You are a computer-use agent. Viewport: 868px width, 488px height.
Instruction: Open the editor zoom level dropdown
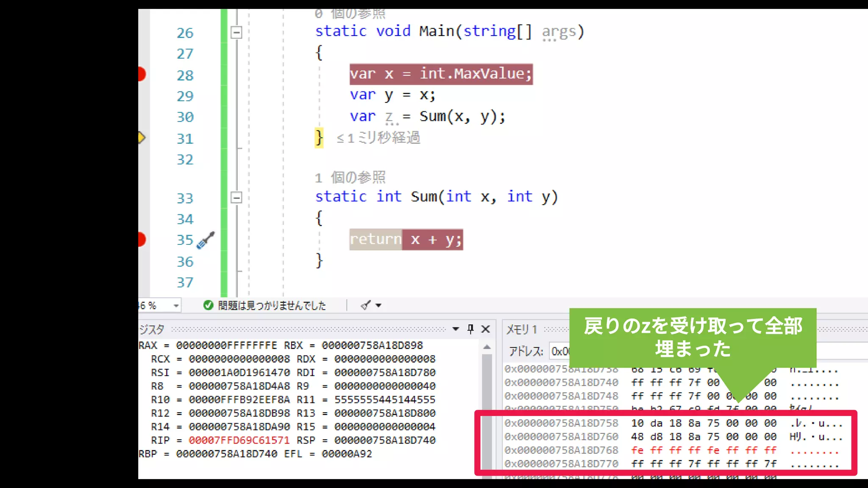tap(176, 305)
